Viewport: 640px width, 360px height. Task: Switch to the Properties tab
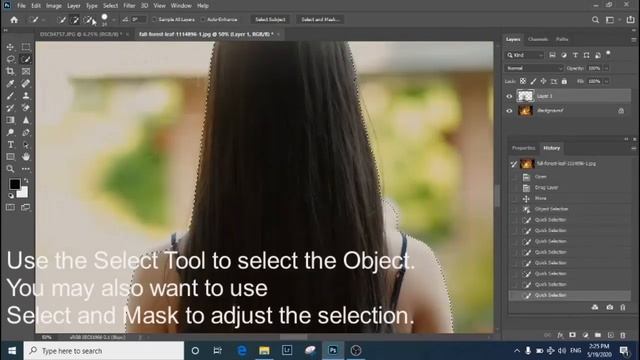click(x=523, y=148)
